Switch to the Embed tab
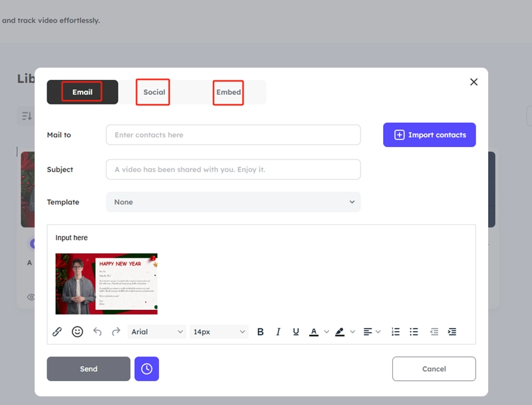 pos(228,92)
